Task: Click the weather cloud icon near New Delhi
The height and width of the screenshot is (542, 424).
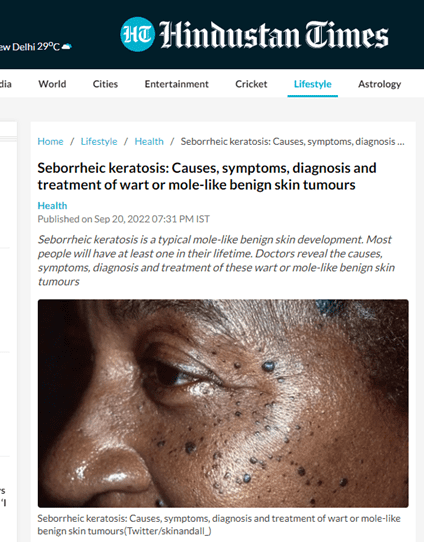Action: click(x=66, y=46)
